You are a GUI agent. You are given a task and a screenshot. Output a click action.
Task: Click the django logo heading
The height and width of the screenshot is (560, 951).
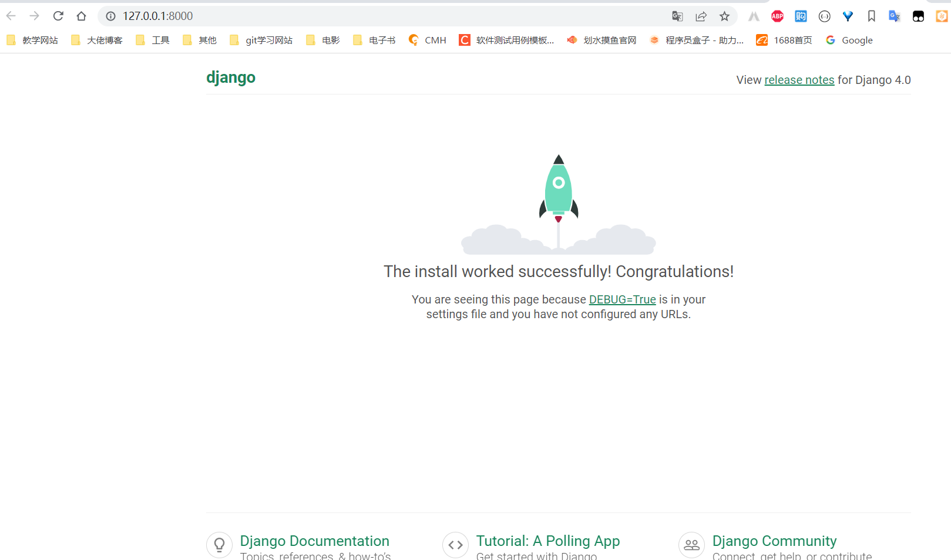click(231, 77)
